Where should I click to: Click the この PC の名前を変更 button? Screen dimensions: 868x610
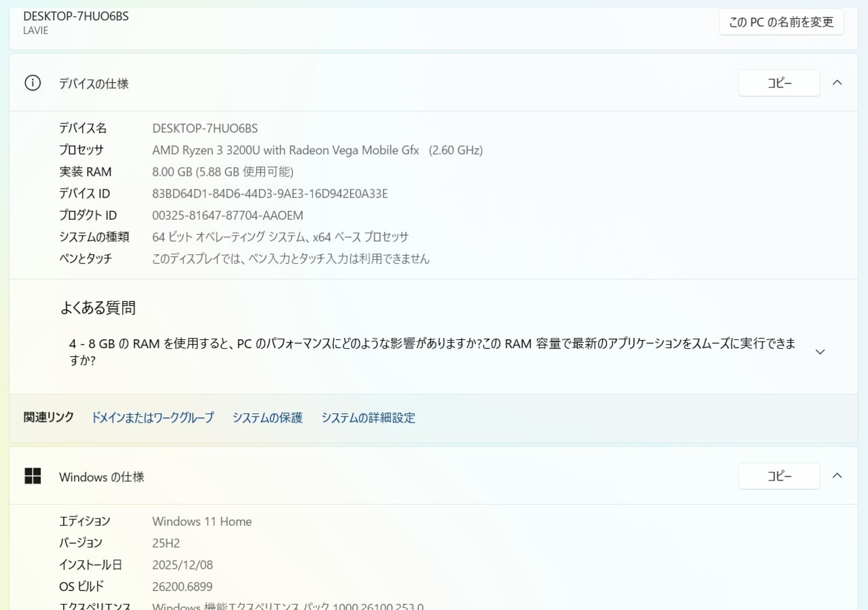click(x=781, y=22)
